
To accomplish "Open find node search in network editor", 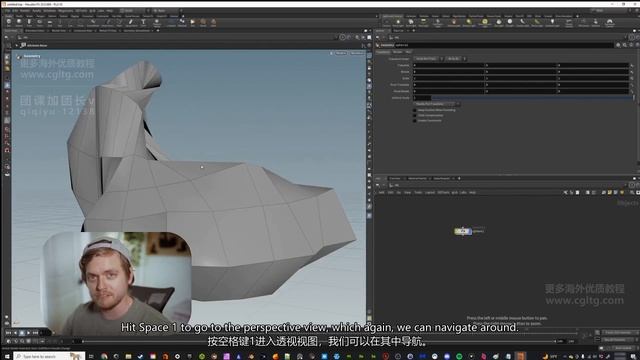I will coord(632,192).
